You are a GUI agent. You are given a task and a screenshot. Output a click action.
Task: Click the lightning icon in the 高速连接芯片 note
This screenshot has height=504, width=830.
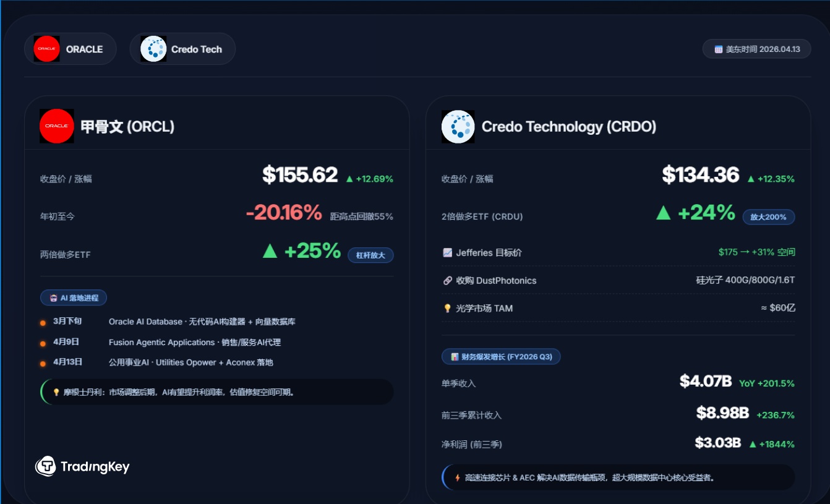(x=458, y=477)
